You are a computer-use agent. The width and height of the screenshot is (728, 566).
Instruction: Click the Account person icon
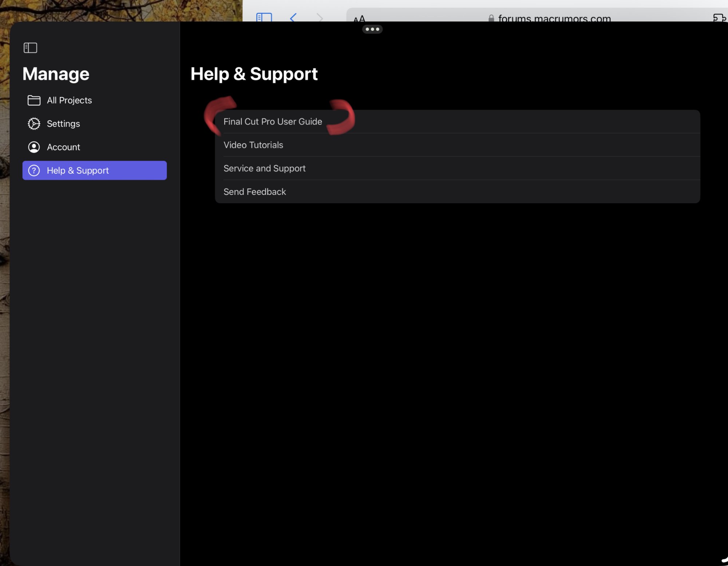tap(34, 147)
